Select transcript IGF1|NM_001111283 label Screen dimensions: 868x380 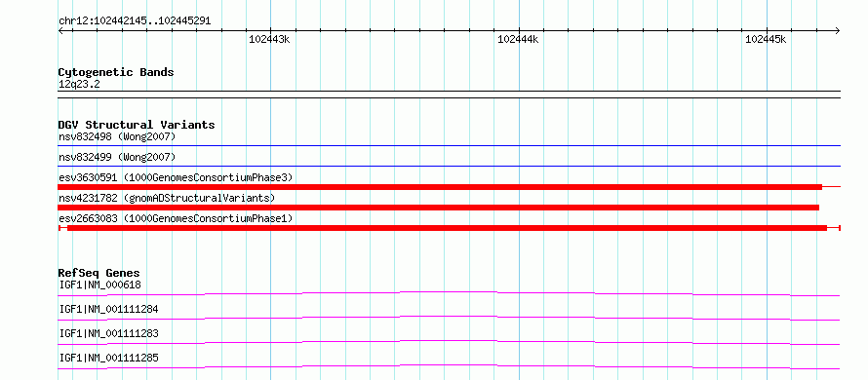click(x=108, y=333)
